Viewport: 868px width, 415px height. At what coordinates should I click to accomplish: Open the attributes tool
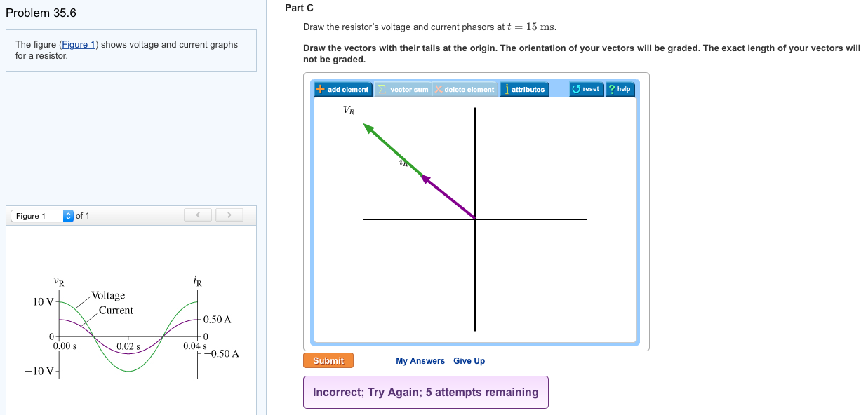(x=525, y=89)
